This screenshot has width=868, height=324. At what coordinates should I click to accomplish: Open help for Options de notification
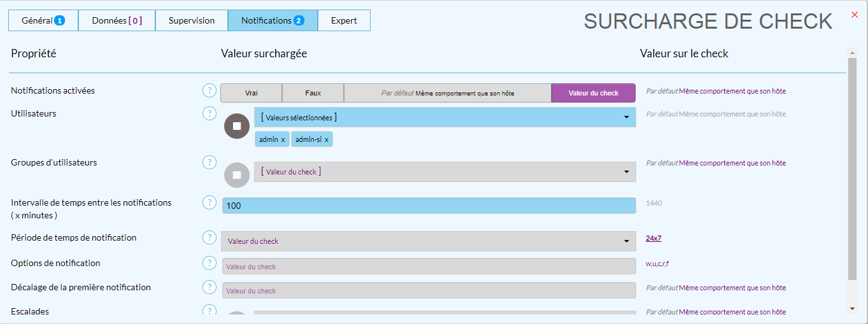[x=210, y=263]
